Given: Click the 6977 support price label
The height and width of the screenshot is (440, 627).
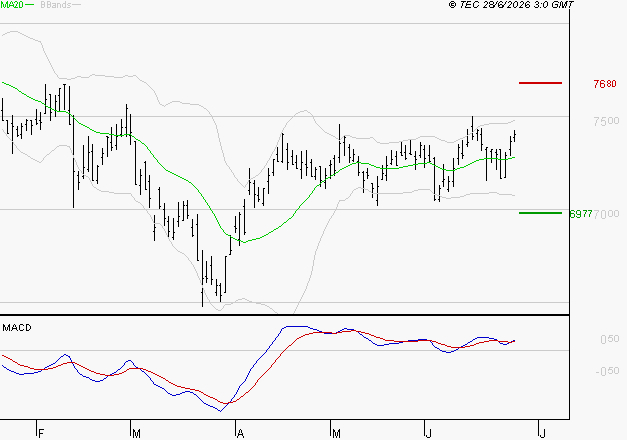Looking at the screenshot, I should coord(581,214).
